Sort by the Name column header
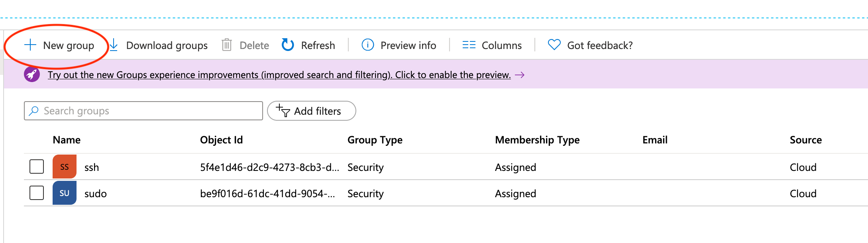This screenshot has height=243, width=868. pyautogui.click(x=67, y=140)
